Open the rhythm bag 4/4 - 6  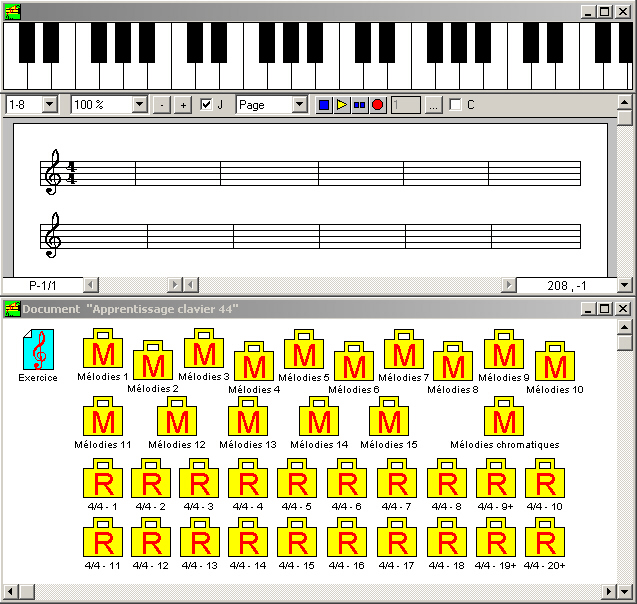tap(347, 478)
